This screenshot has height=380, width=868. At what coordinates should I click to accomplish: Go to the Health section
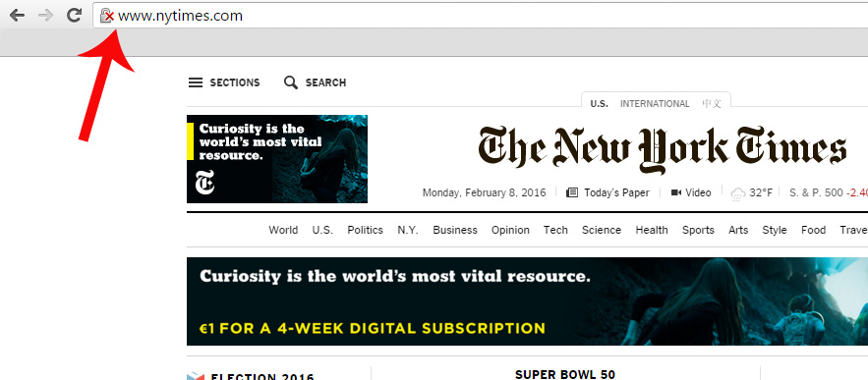coord(652,230)
